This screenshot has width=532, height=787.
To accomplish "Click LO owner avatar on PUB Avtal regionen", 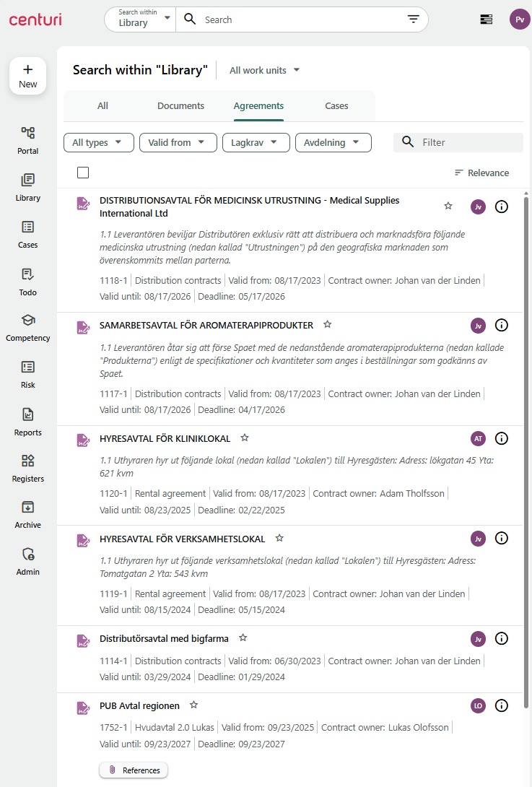I will pyautogui.click(x=479, y=705).
